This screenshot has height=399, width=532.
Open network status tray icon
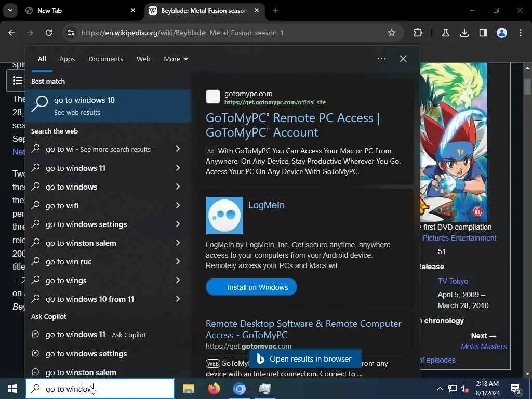[453, 389]
